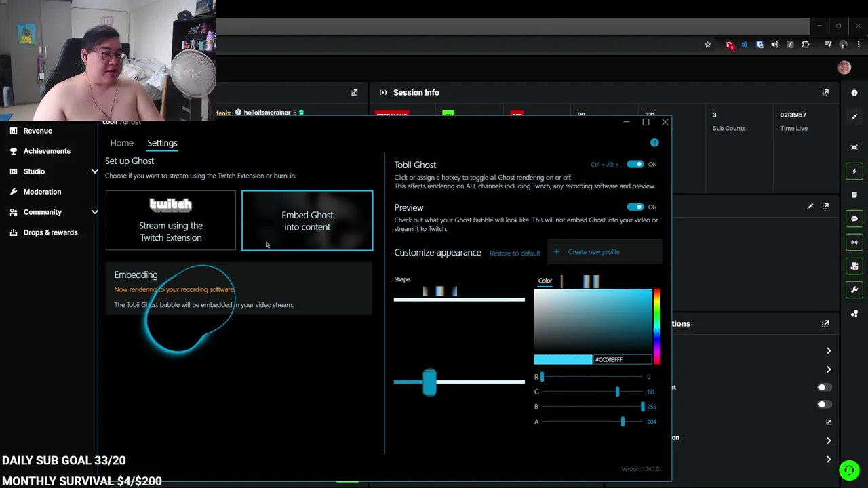Click pop-out icon beside the panel pencil
The image size is (868, 488).
tap(825, 207)
